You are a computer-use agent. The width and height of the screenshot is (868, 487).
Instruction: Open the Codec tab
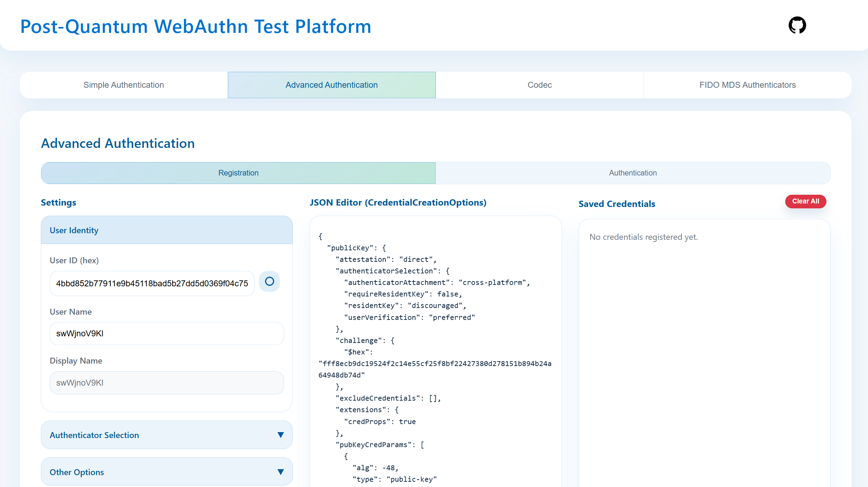pyautogui.click(x=540, y=85)
